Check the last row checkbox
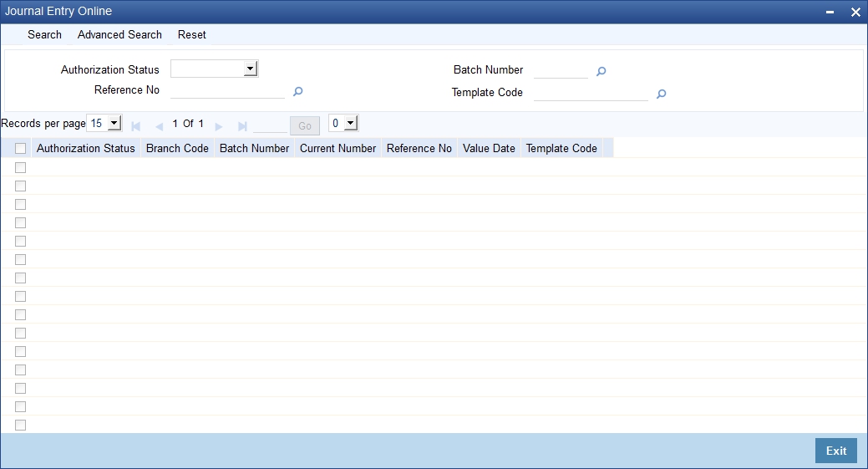 pyautogui.click(x=21, y=425)
